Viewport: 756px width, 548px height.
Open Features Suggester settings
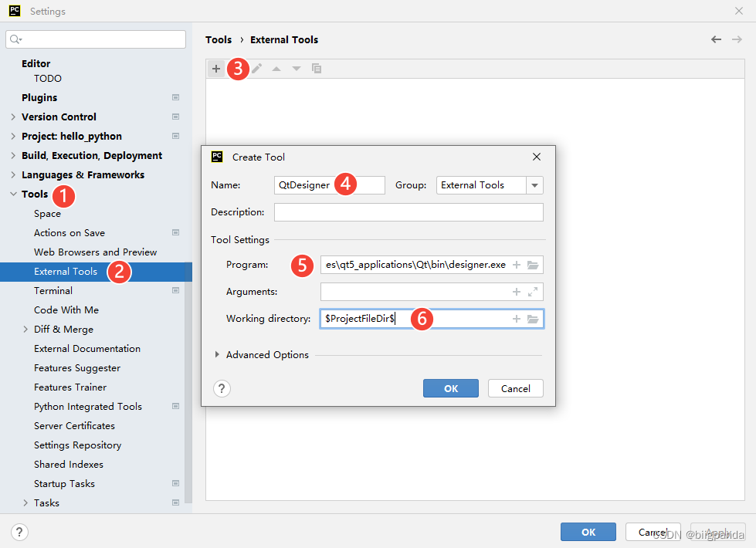tap(77, 367)
